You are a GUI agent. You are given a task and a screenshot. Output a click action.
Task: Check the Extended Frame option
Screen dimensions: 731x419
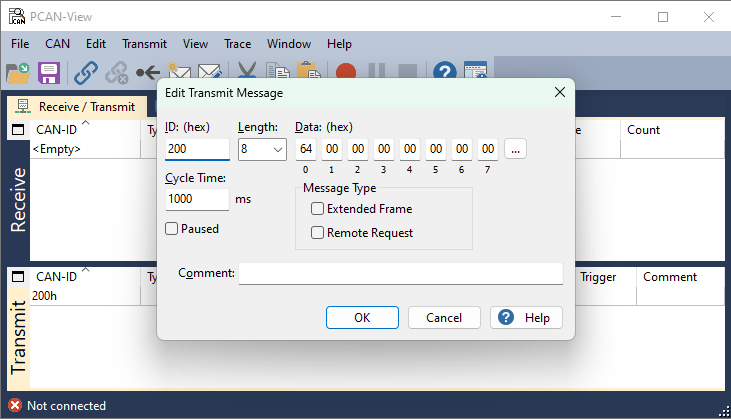[x=317, y=208]
